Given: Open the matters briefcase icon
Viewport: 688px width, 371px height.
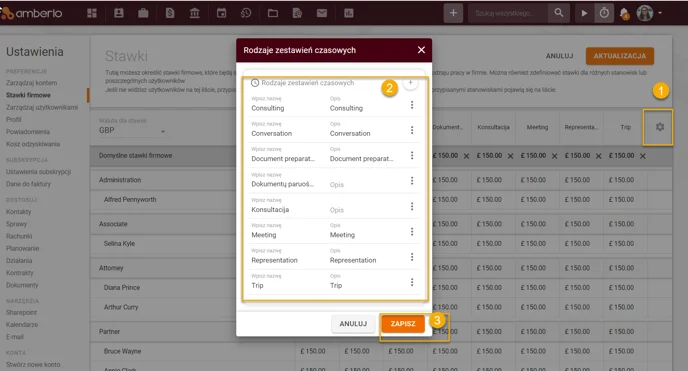Looking at the screenshot, I should (x=143, y=13).
